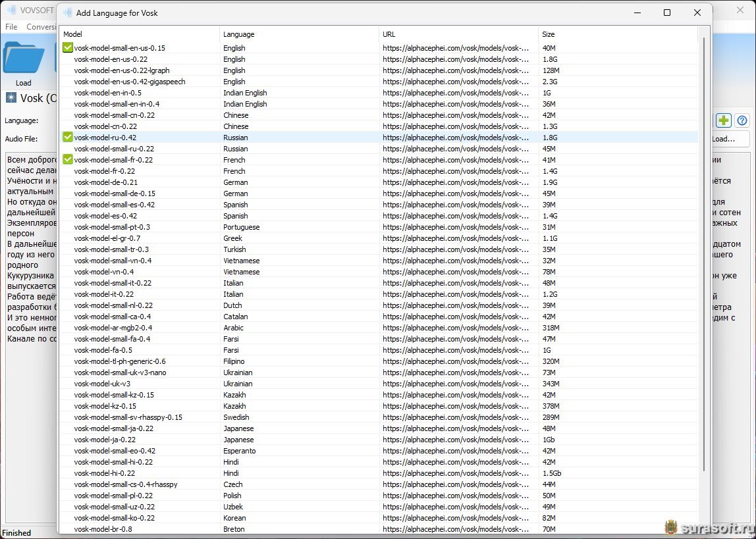Image resolution: width=756 pixels, height=539 pixels.
Task: Select vosk-model-small-eo-0.42 row
Action: [379, 451]
